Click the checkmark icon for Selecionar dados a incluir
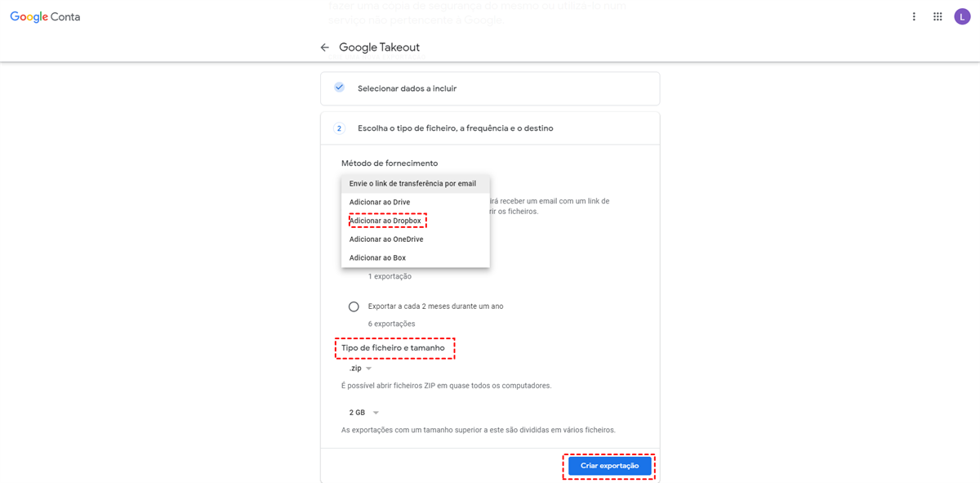Image resolution: width=980 pixels, height=483 pixels. point(339,87)
